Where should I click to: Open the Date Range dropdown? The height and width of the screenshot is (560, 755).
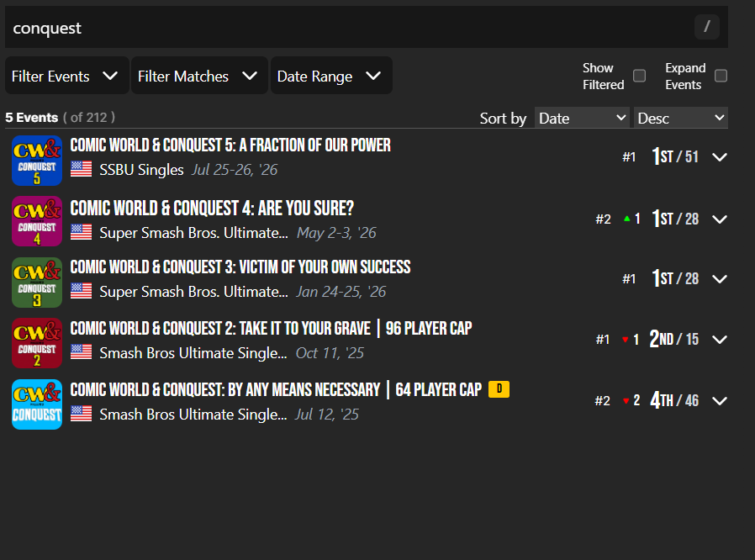[331, 76]
